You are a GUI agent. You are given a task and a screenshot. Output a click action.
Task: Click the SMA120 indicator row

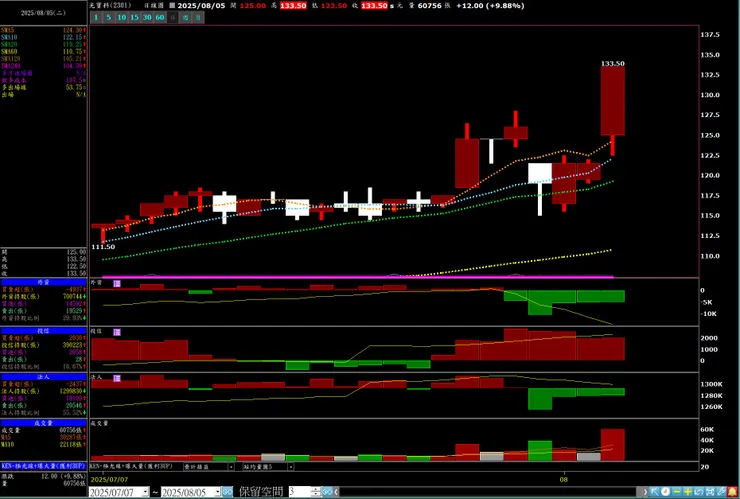point(43,59)
